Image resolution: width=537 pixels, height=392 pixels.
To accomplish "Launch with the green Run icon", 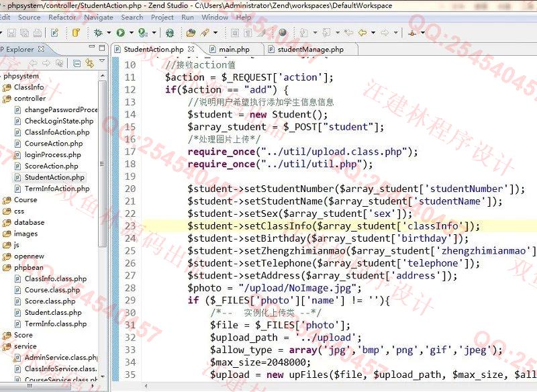I will click(121, 33).
